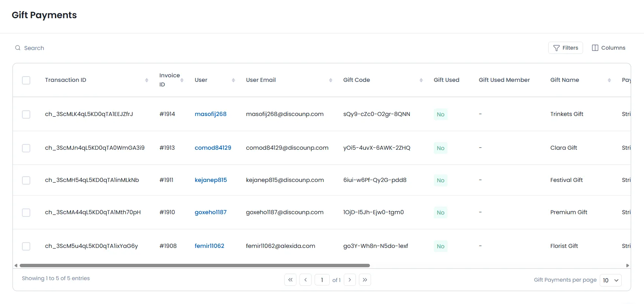The width and height of the screenshot is (644, 304).
Task: Open user profile masofij268
Action: [x=211, y=114]
